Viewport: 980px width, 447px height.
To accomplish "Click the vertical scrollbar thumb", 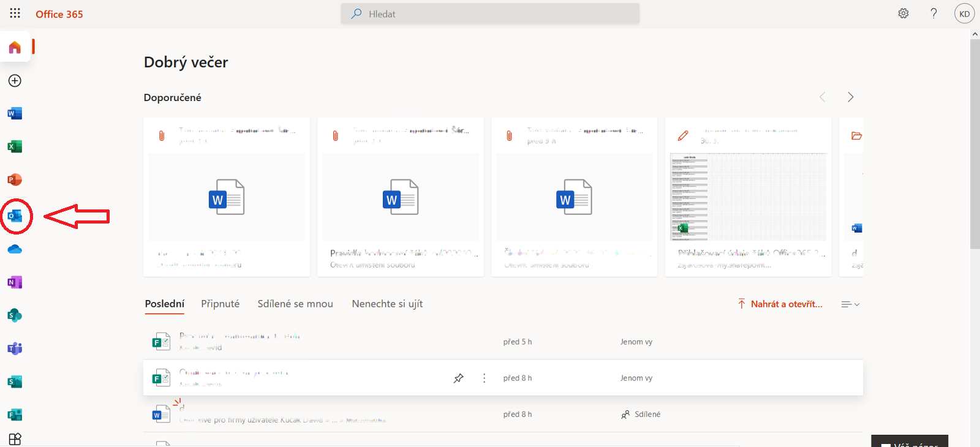I will [974, 144].
